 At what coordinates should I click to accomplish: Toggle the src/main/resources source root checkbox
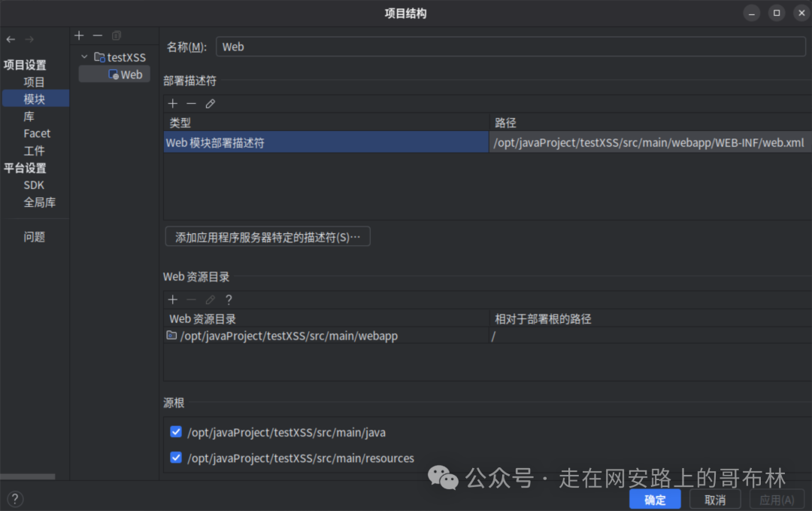(x=176, y=458)
